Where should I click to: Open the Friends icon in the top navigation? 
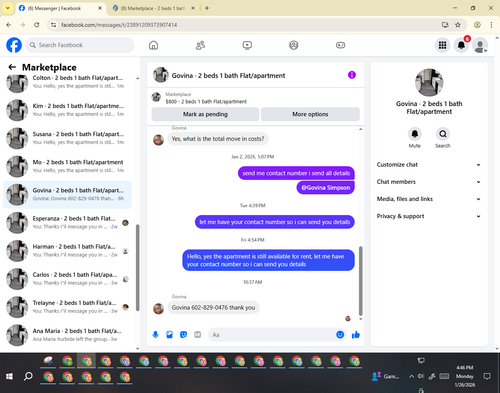[x=200, y=45]
